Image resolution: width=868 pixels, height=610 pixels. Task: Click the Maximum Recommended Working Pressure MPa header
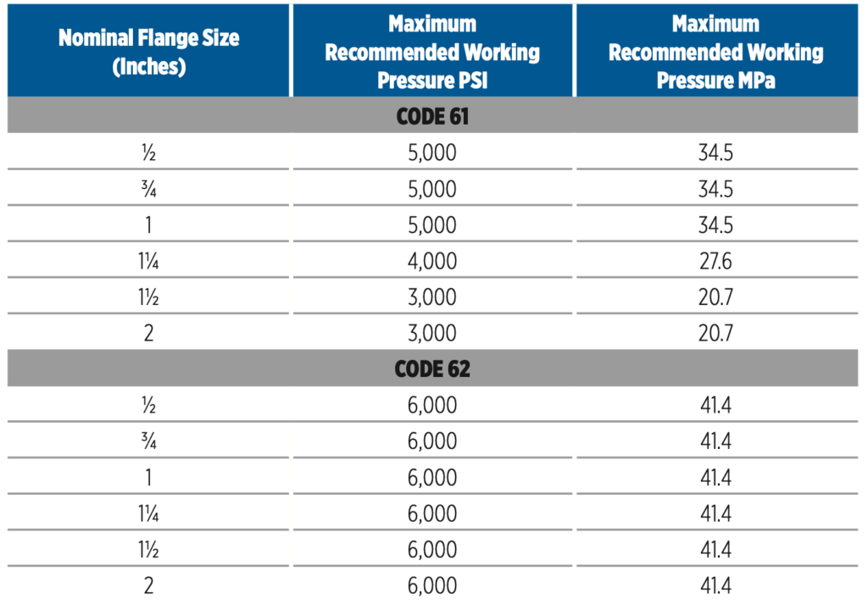717,52
